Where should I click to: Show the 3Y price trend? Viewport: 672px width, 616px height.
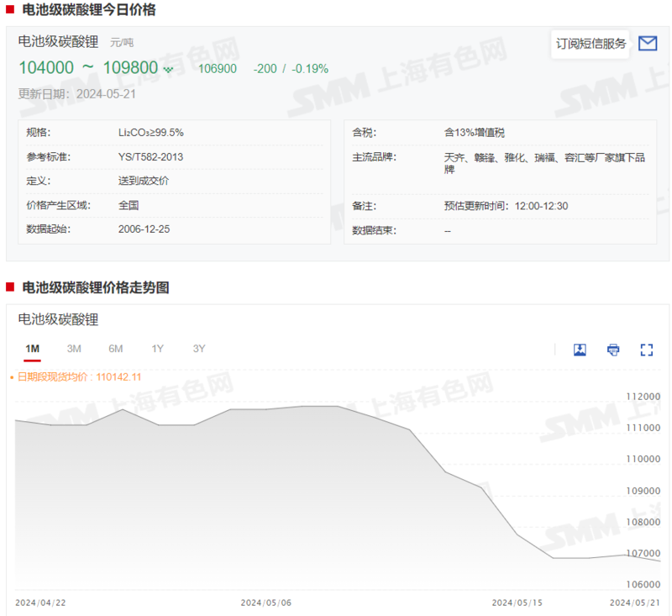[x=199, y=349]
